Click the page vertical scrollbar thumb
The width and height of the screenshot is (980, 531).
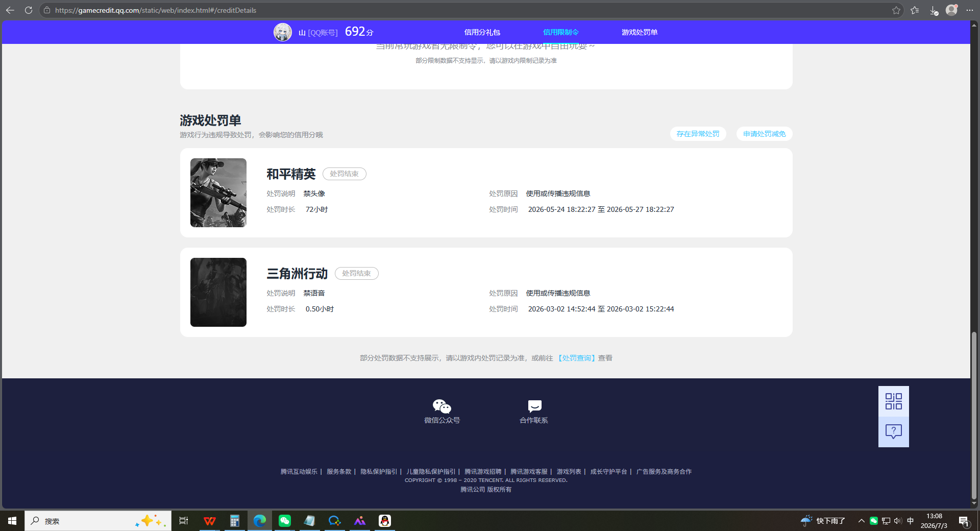[x=974, y=415]
